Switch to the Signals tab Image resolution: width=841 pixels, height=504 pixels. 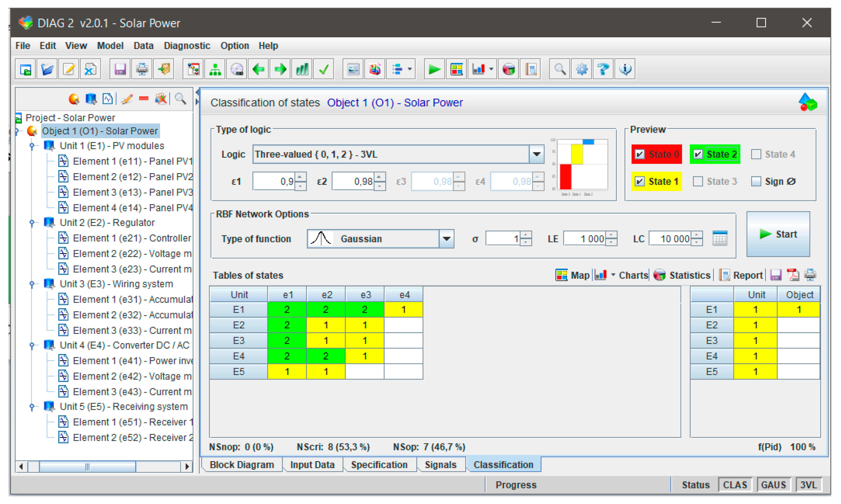point(440,465)
